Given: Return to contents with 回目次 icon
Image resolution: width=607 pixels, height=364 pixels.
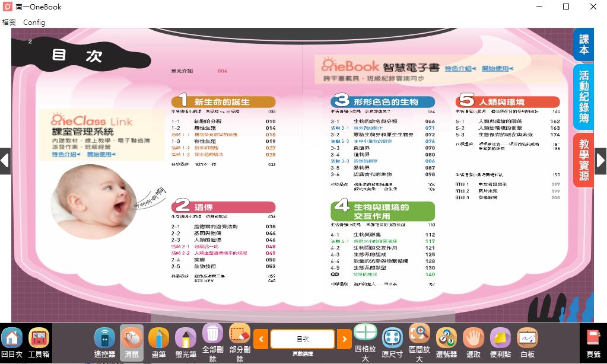Looking at the screenshot, I should click(12, 343).
